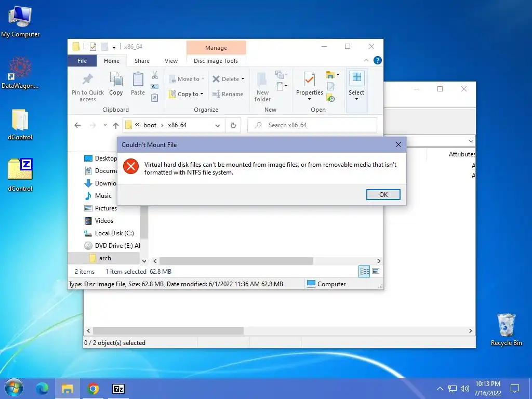Select Local Disk (C:) in navigation pane
The width and height of the screenshot is (532, 399).
114,233
